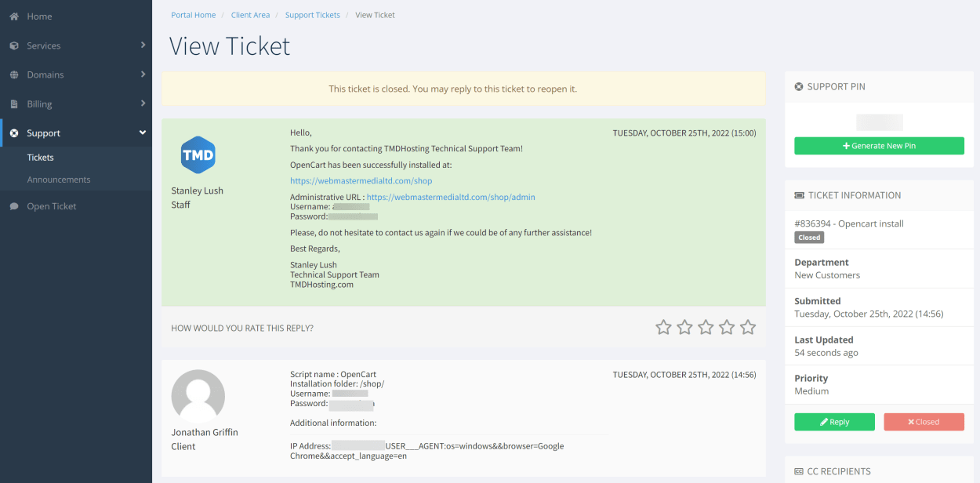980x483 pixels.
Task: Click the Services cube icon
Action: (14, 45)
